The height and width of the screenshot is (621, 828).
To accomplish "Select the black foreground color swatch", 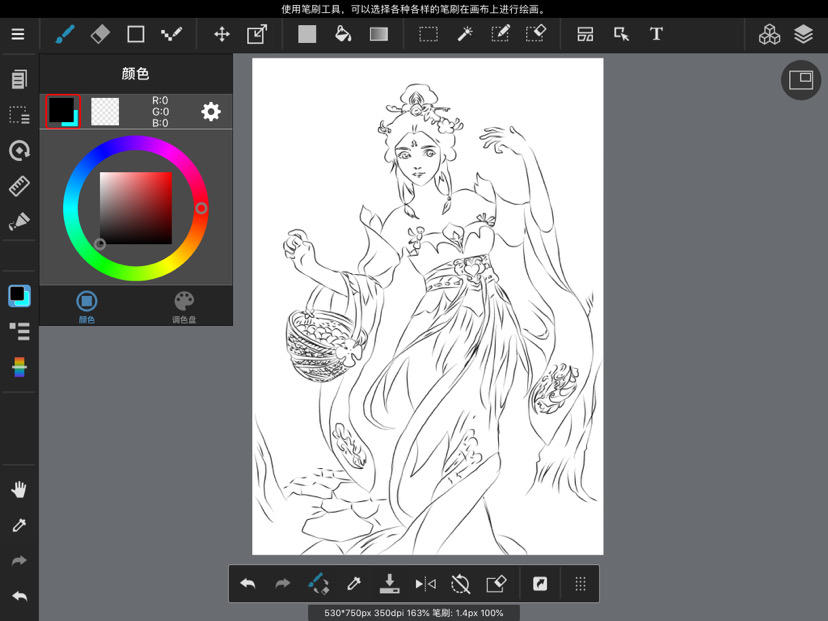I will (x=63, y=111).
